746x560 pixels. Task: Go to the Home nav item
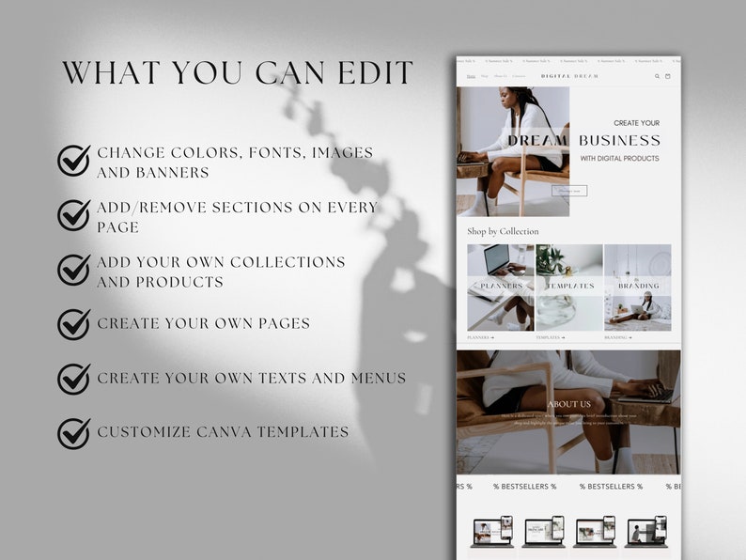pyautogui.click(x=471, y=76)
